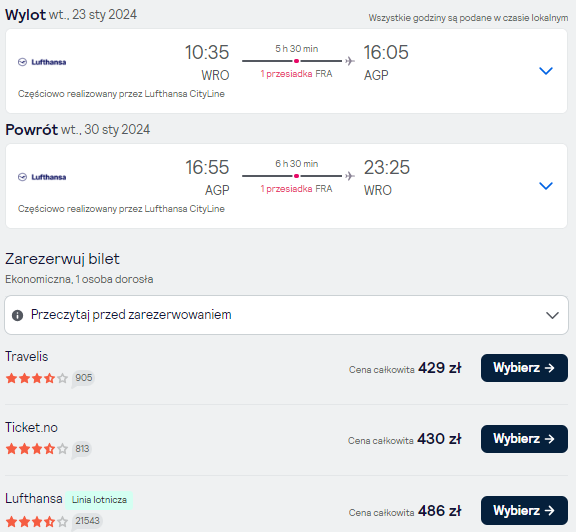Select Ticket.no offer for 430 zł
The width and height of the screenshot is (576, 532).
[524, 439]
